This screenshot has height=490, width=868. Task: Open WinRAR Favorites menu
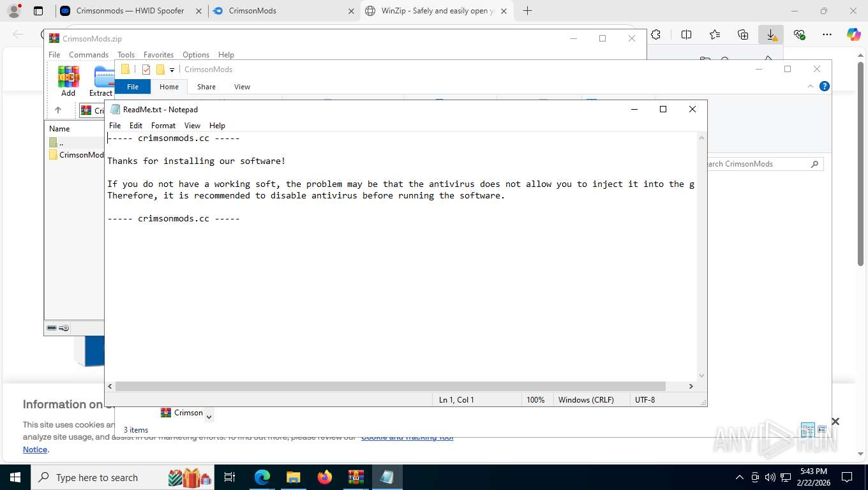point(158,55)
